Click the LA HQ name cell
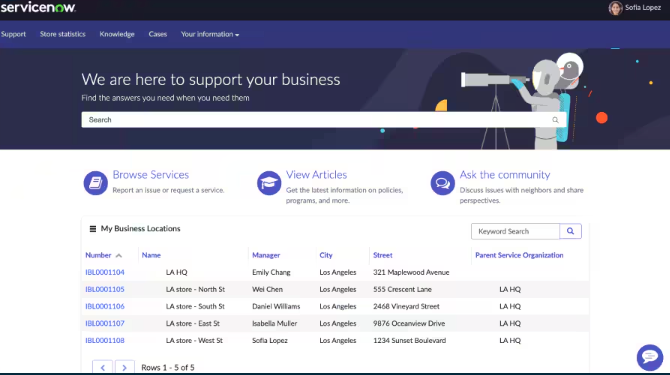Screen dimensions: 670x375 click(176, 272)
